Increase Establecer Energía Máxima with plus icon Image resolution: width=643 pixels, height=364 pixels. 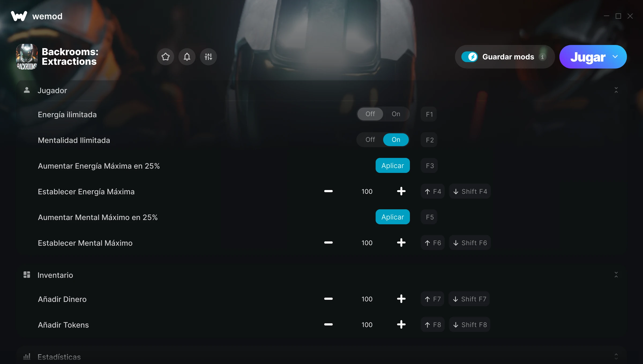coord(401,191)
